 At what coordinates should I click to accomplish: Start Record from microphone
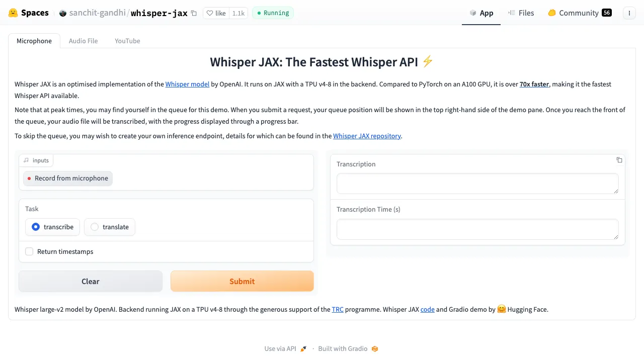click(x=68, y=178)
